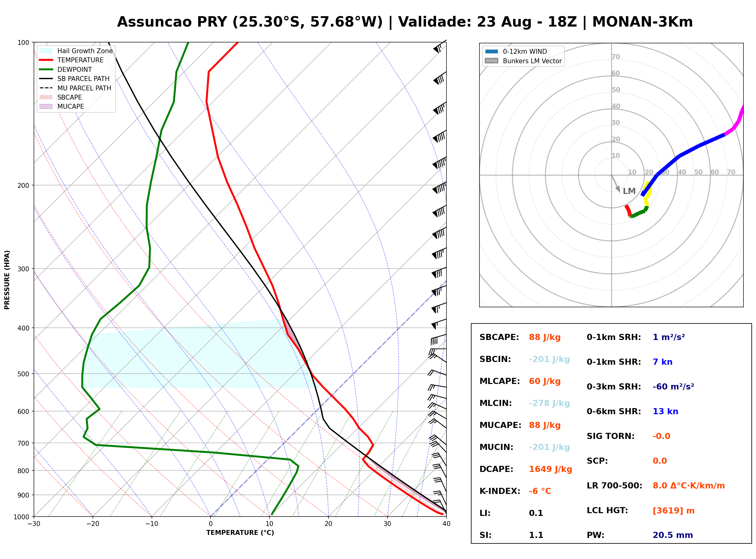Viewport: 756px width, 559px height.
Task: Click the 'LM' label in the hodograph
Action: pos(629,191)
